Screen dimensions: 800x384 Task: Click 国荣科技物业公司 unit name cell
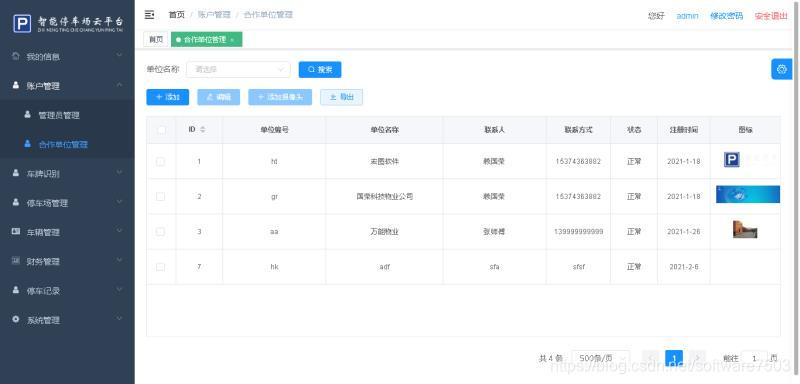pos(384,196)
